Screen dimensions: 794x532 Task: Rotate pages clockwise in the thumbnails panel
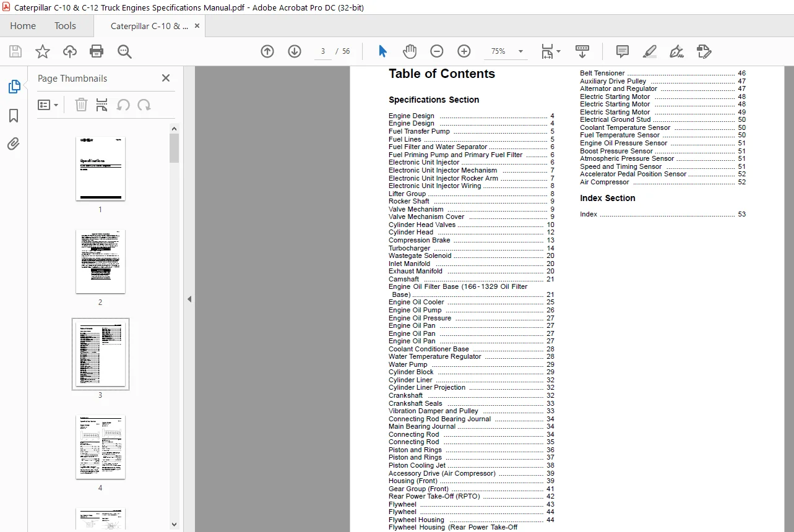point(144,105)
